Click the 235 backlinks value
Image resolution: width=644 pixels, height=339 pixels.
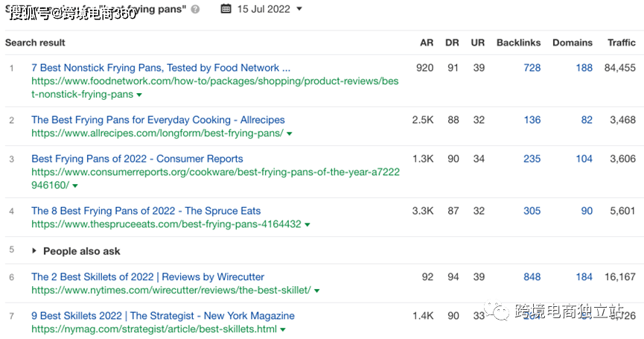click(532, 159)
